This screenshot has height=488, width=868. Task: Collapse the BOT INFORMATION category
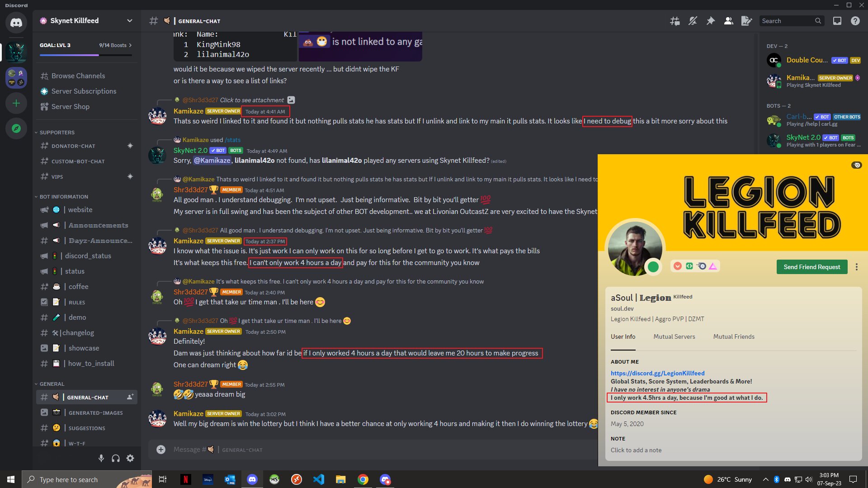point(64,197)
